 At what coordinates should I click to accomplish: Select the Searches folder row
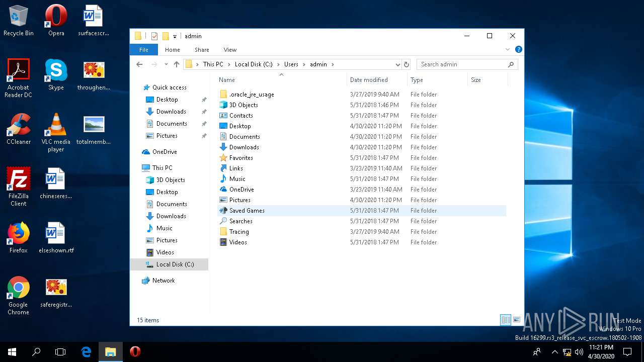pos(362,221)
